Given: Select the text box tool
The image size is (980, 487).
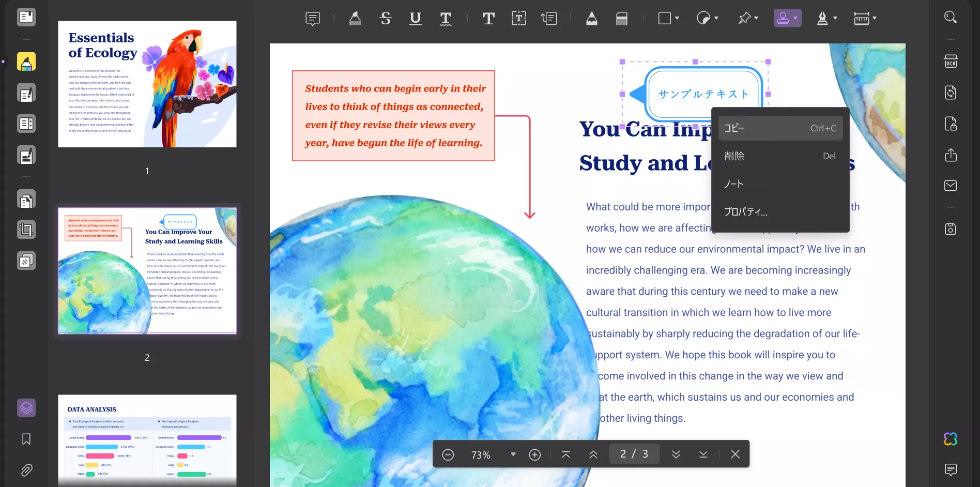Looking at the screenshot, I should 519,19.
